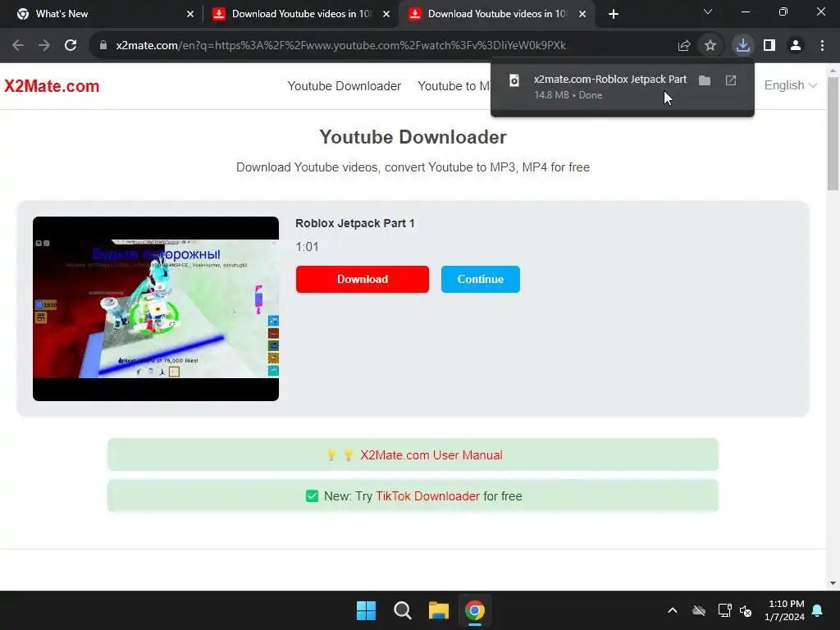Open Chrome profile menu
Viewport: 840px width, 630px height.
(x=796, y=46)
